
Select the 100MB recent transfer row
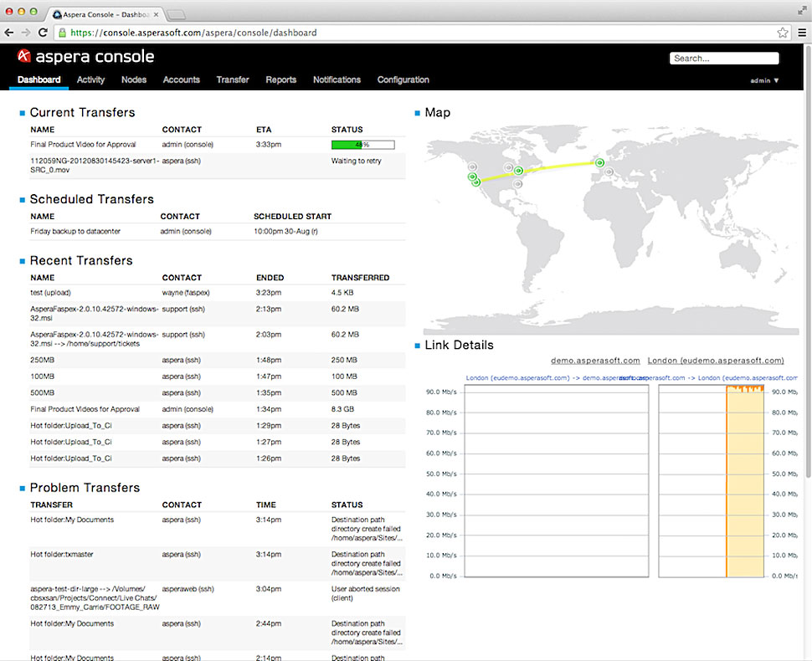click(218, 377)
